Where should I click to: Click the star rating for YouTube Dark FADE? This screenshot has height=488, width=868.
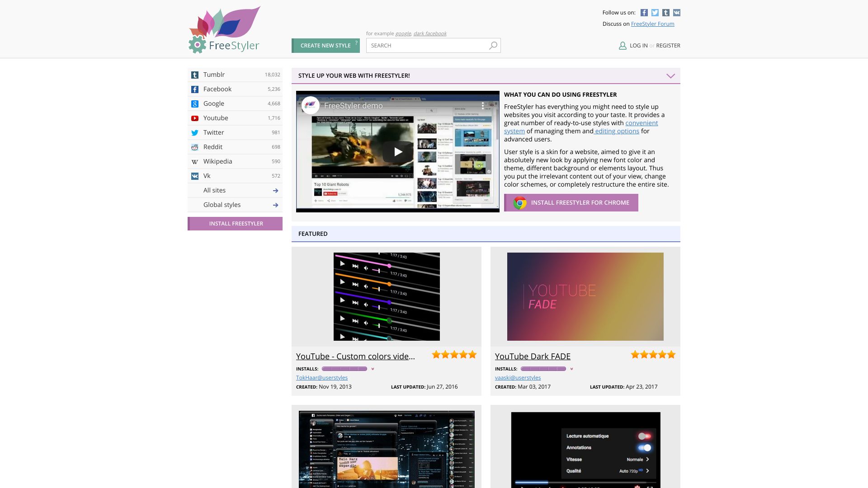pyautogui.click(x=653, y=355)
